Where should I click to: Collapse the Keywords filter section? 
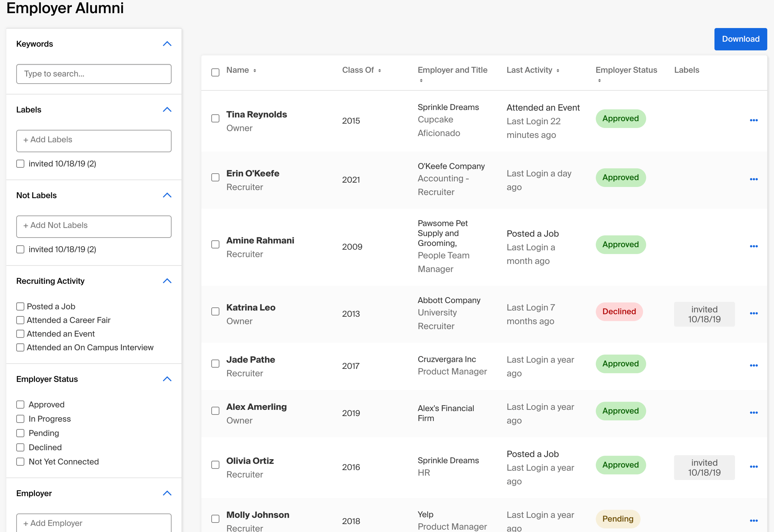click(167, 44)
